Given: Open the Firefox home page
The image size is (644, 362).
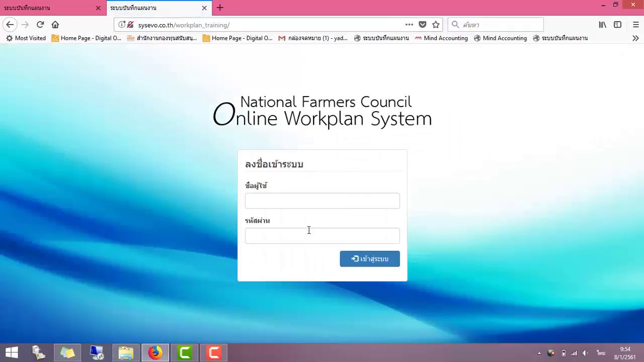Looking at the screenshot, I should click(x=55, y=25).
